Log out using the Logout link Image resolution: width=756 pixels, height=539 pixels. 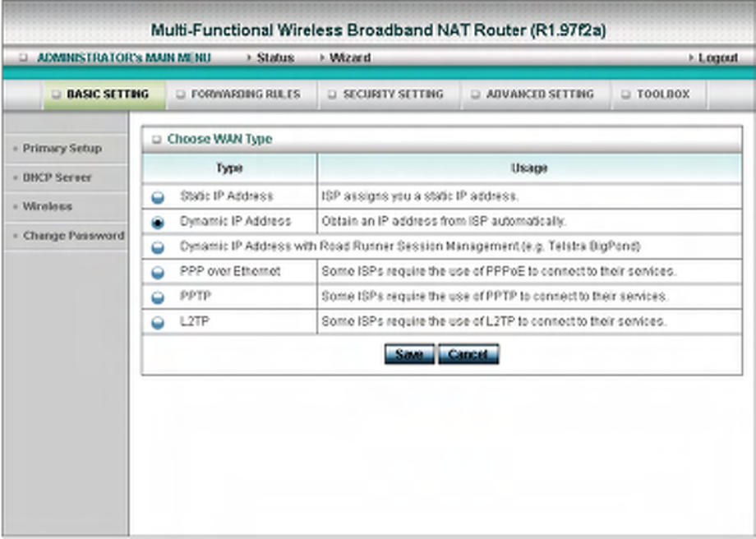coord(718,58)
